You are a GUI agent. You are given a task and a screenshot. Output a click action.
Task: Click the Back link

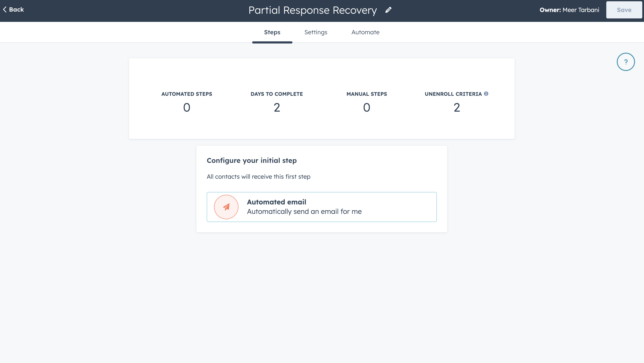coord(13,9)
